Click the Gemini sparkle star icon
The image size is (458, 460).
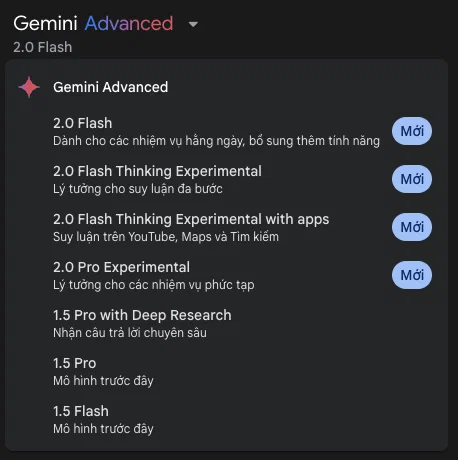[29, 87]
